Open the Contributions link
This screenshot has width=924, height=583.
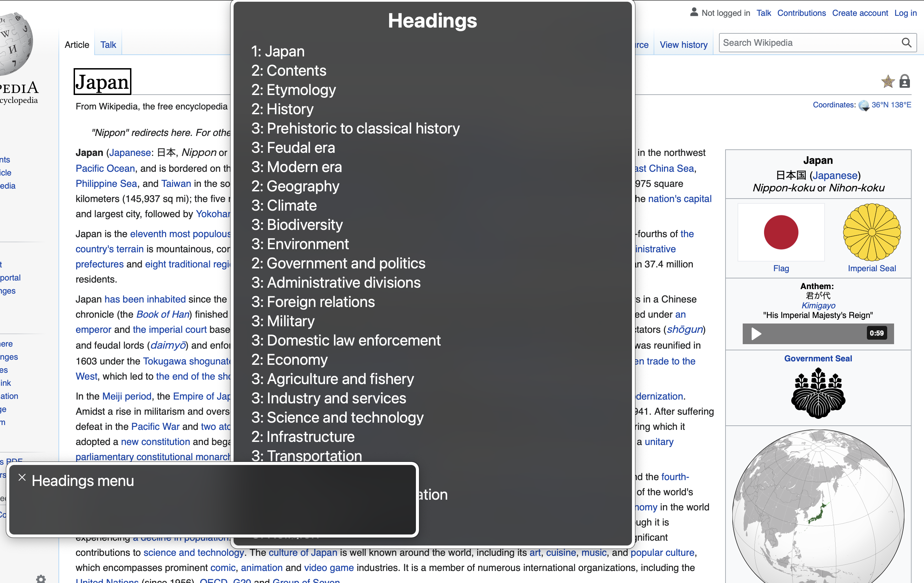[x=801, y=13]
